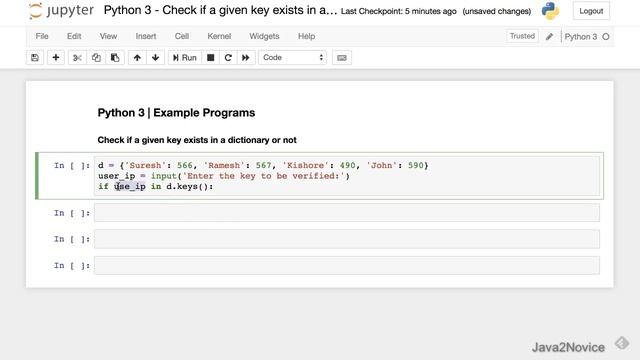
Task: Insert cell below with plus icon
Action: pyautogui.click(x=56, y=58)
